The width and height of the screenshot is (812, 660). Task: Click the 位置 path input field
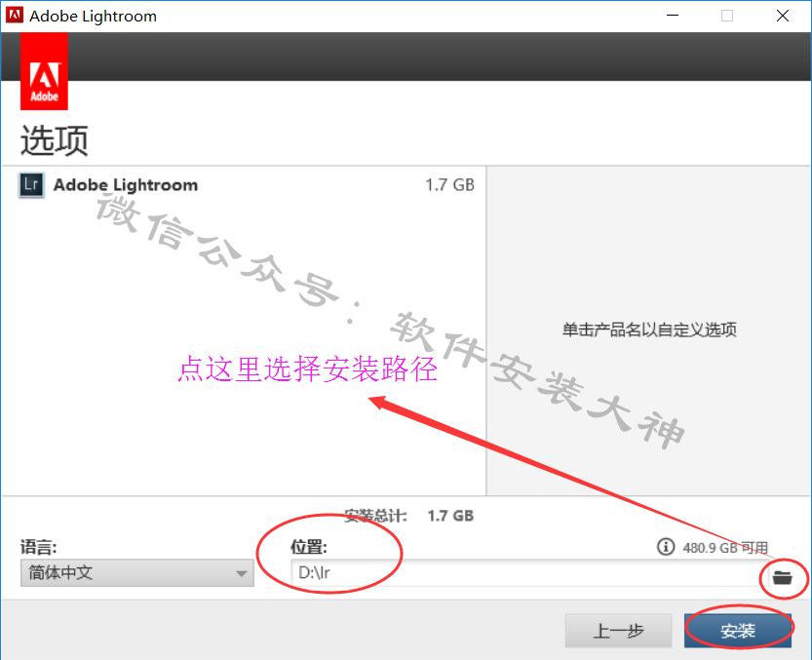[527, 573]
